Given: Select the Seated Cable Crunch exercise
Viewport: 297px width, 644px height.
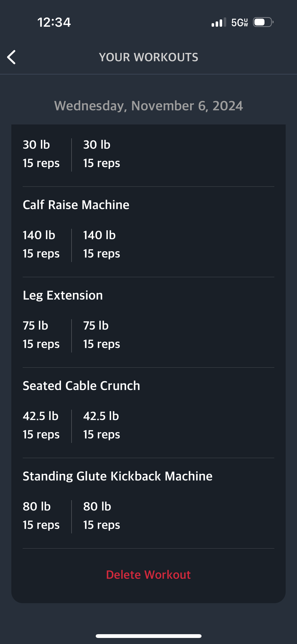Looking at the screenshot, I should 81,386.
